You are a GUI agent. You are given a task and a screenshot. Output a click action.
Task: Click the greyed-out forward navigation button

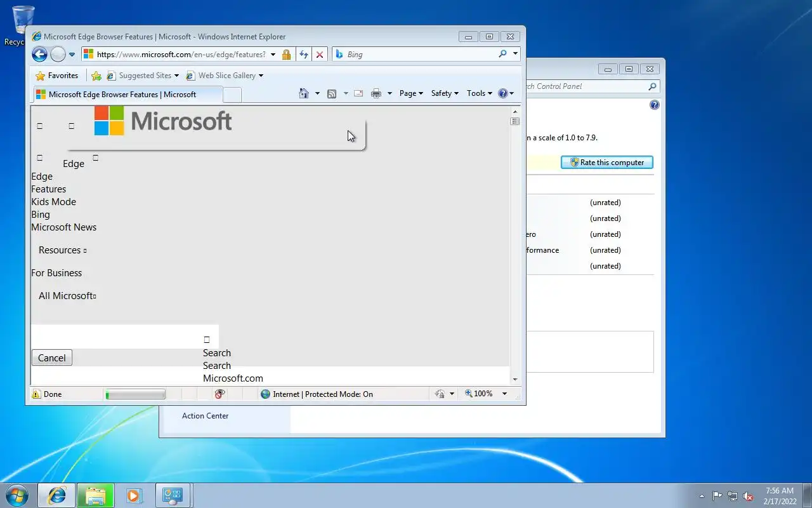click(58, 55)
